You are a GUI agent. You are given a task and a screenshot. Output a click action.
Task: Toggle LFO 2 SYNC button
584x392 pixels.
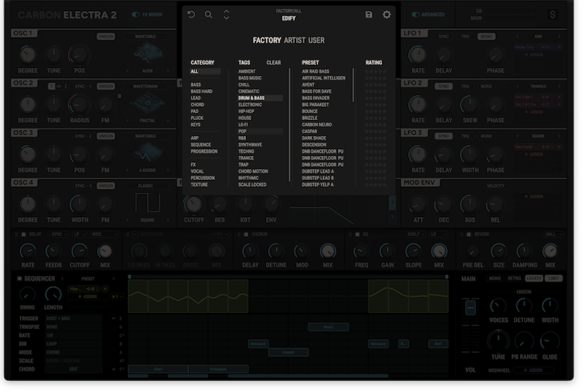[x=443, y=87]
